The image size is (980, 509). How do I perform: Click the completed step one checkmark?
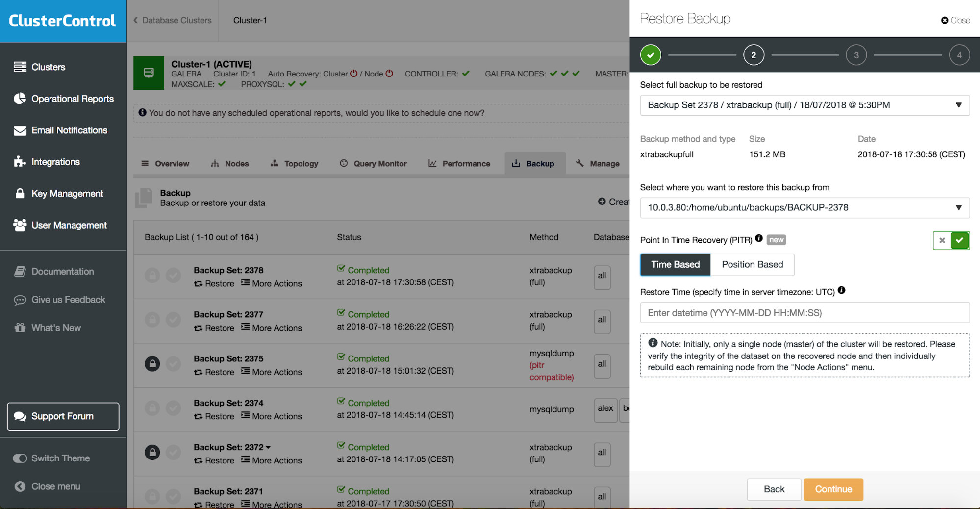[x=651, y=55]
